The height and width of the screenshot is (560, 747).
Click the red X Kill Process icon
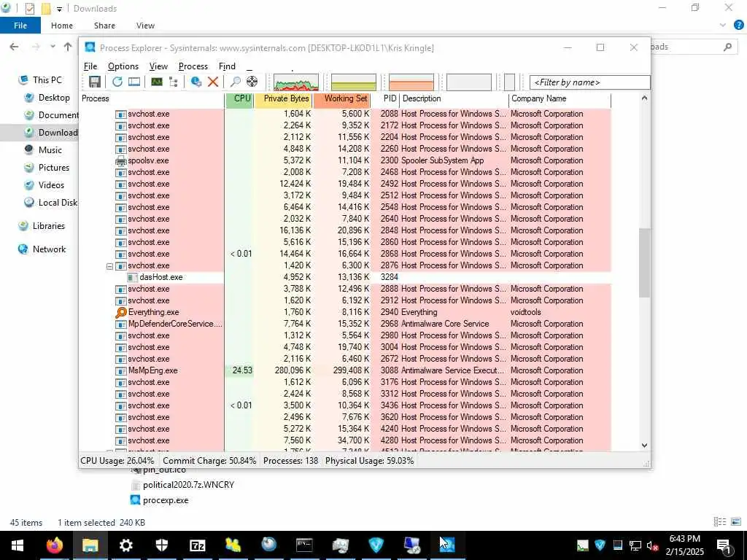point(213,82)
